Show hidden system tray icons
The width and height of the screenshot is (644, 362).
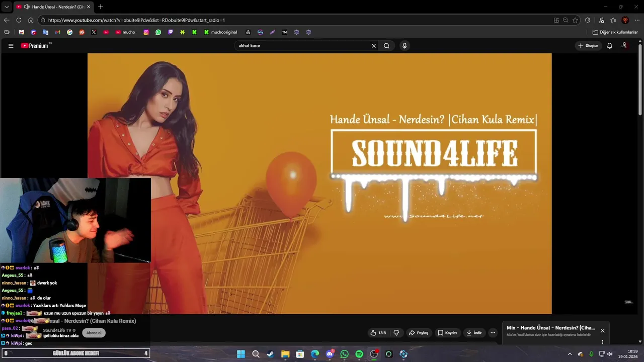570,354
